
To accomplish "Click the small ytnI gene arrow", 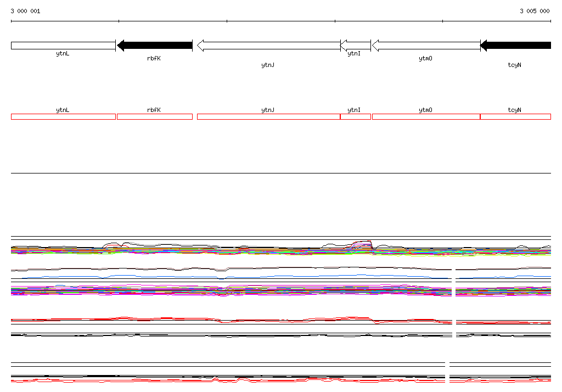I will coord(356,46).
